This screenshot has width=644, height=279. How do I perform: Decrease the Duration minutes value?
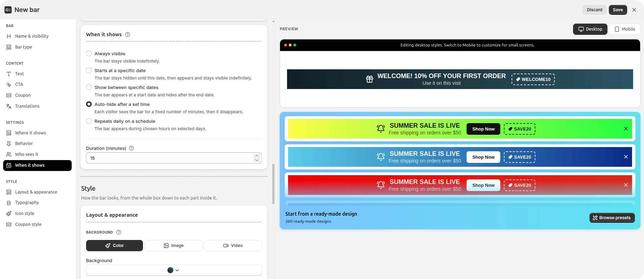point(257,160)
